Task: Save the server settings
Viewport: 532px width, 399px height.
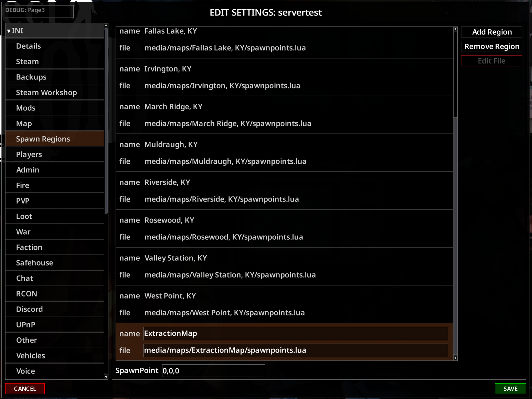Action: coord(510,389)
